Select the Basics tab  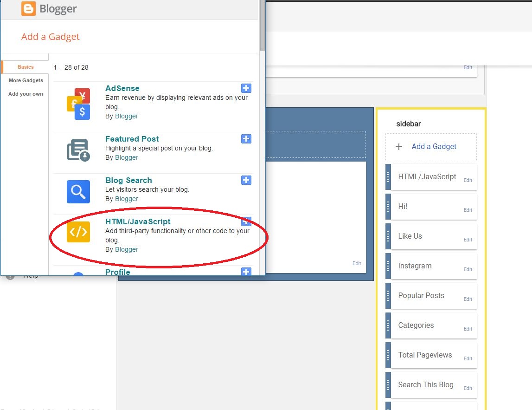tap(26, 67)
